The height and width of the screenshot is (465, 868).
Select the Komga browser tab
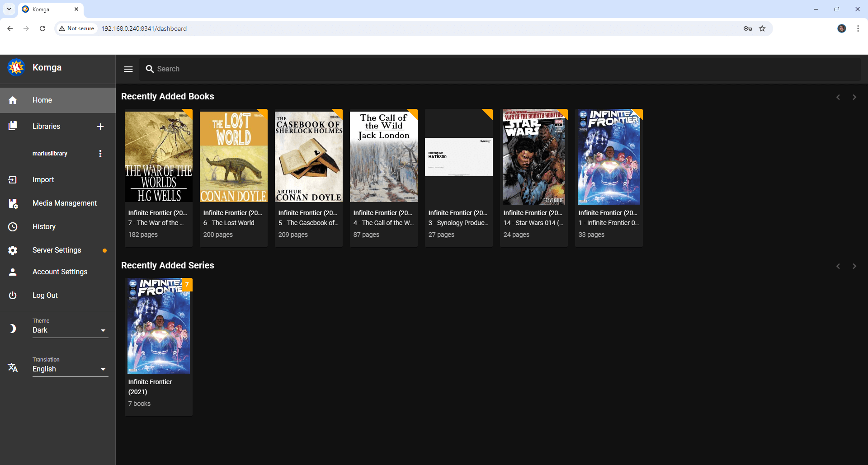coord(51,9)
